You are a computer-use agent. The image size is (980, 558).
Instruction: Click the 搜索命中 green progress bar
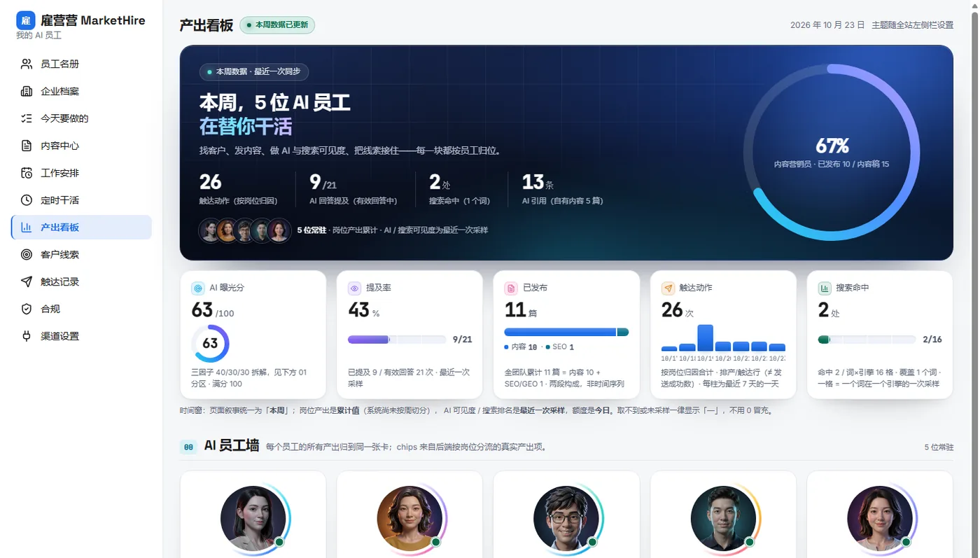[867, 340]
